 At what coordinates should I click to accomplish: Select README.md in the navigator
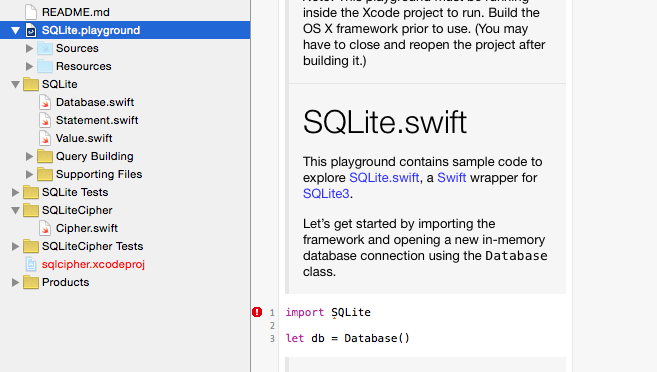[76, 12]
